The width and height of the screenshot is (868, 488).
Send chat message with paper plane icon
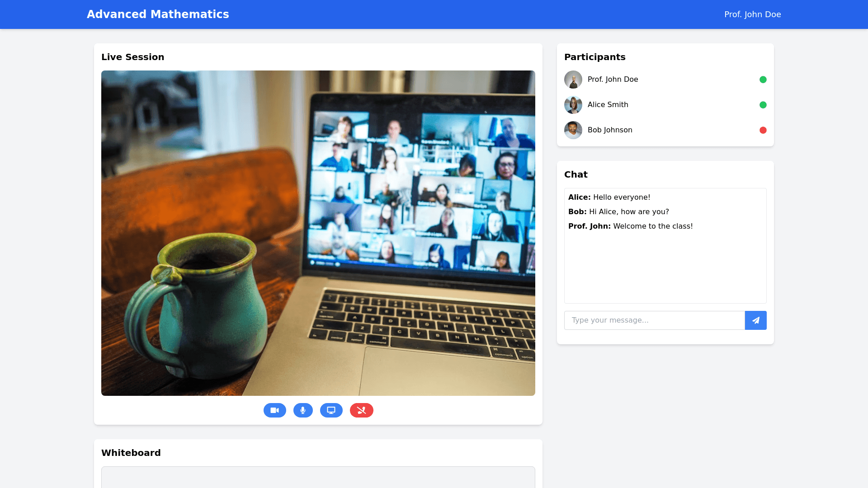pos(755,320)
